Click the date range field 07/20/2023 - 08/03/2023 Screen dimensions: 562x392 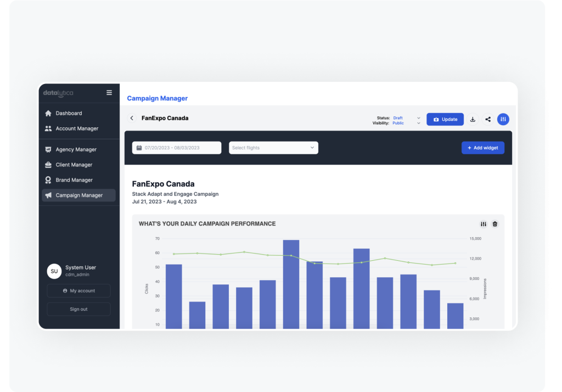(x=177, y=148)
